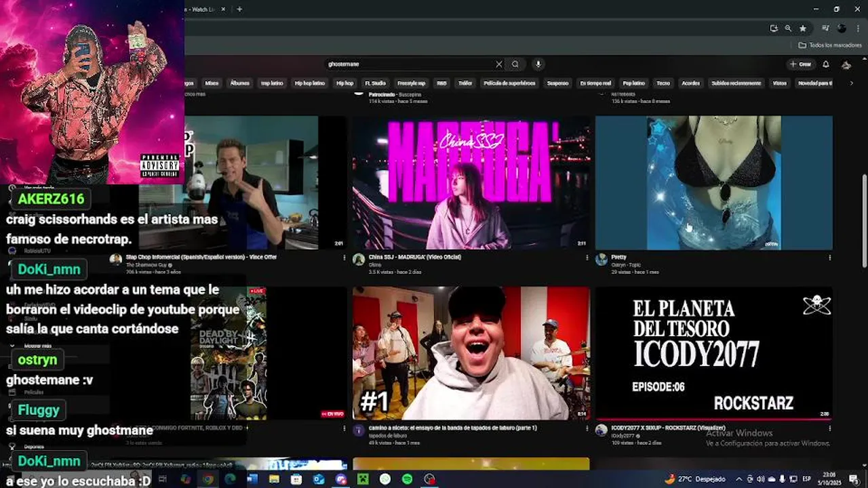This screenshot has width=868, height=488.
Task: Select the Película de superhéroes chip
Action: [x=510, y=83]
